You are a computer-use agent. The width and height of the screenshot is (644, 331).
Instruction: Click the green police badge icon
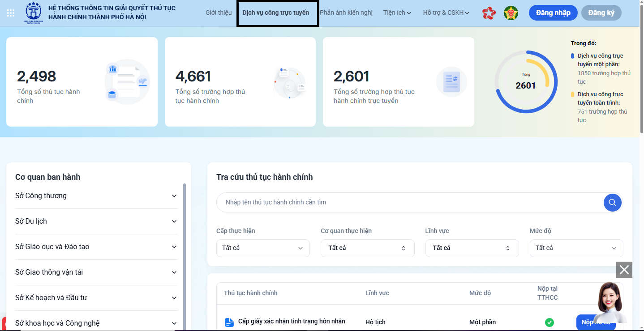pyautogui.click(x=511, y=13)
